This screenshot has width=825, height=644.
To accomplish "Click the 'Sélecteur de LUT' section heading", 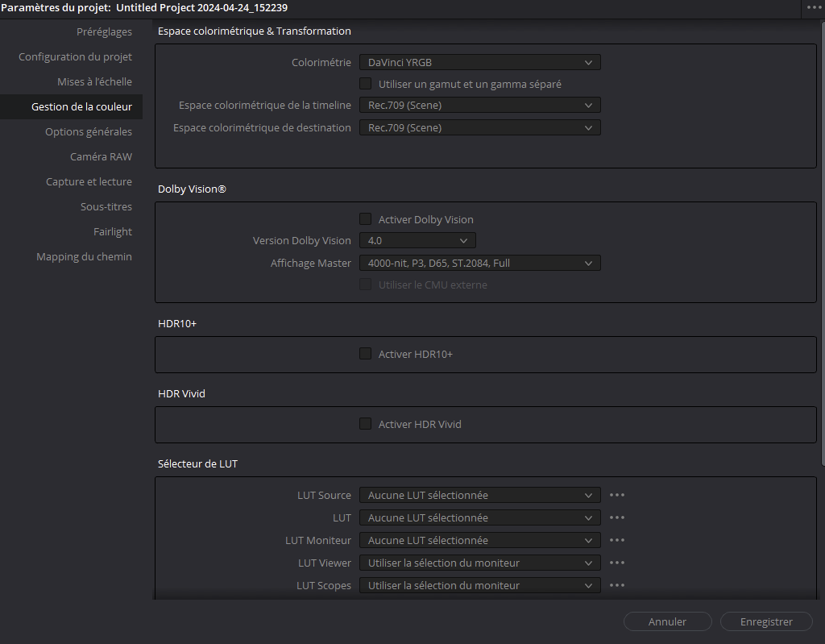I will tap(198, 464).
